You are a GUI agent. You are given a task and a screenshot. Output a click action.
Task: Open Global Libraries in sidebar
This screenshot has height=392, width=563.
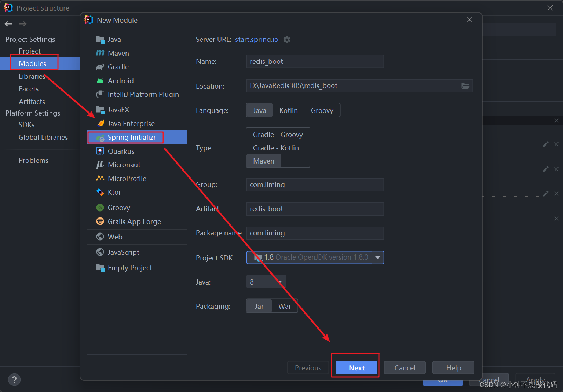43,137
